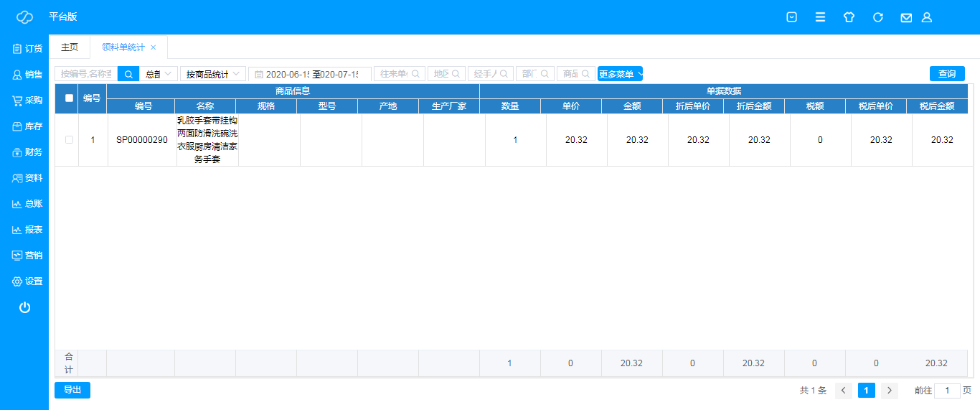Go to the next page arrow
Image resolution: width=980 pixels, height=410 pixels.
(890, 391)
